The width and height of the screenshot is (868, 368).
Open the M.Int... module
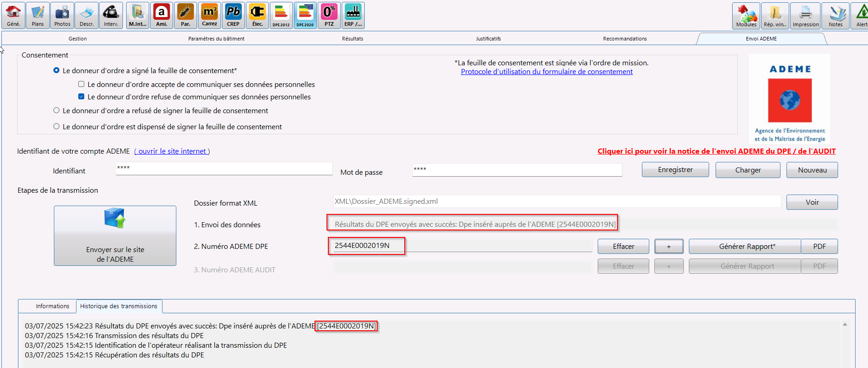(138, 15)
